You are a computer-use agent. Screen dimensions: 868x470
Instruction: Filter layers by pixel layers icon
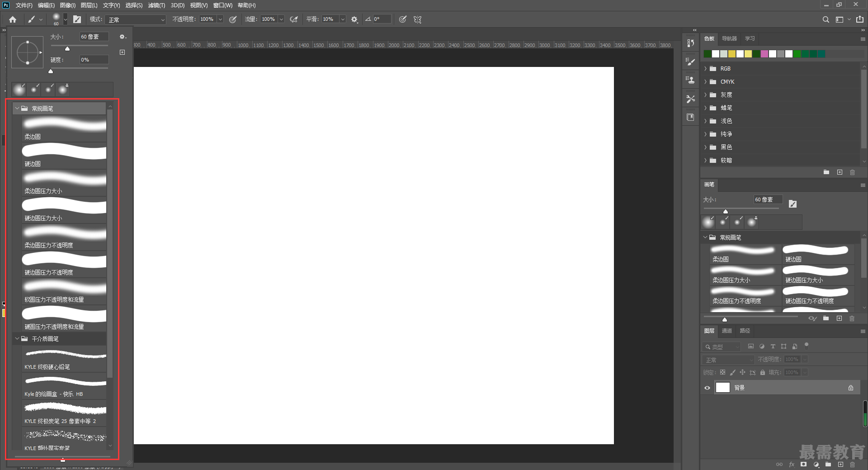[x=751, y=347]
